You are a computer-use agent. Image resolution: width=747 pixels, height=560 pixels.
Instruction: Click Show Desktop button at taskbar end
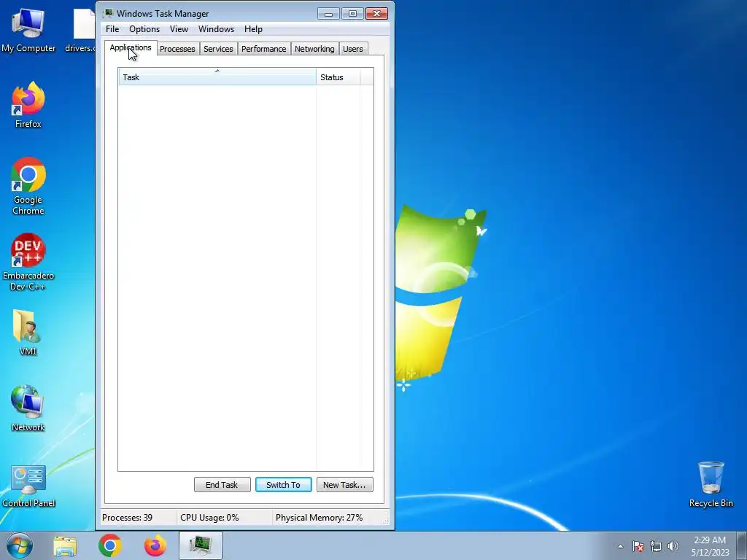(742, 545)
